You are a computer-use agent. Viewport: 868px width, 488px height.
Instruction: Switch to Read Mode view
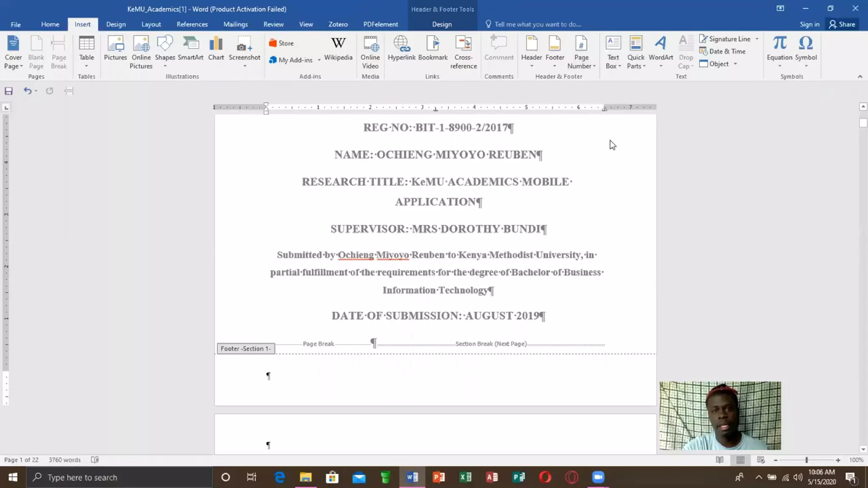point(720,460)
